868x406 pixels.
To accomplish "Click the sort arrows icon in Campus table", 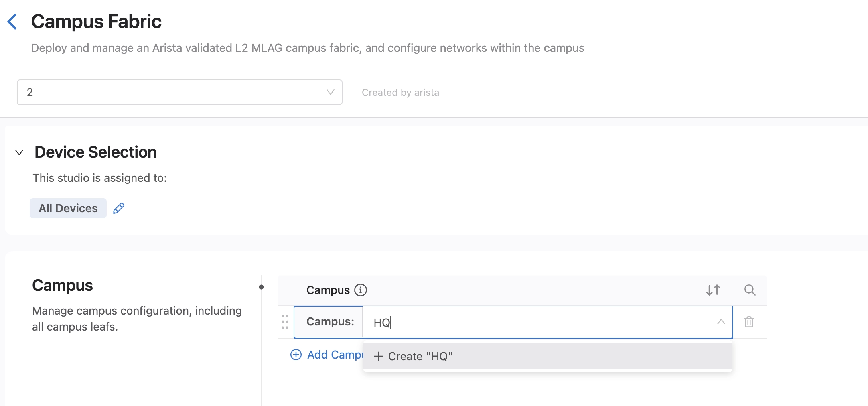I will [713, 290].
